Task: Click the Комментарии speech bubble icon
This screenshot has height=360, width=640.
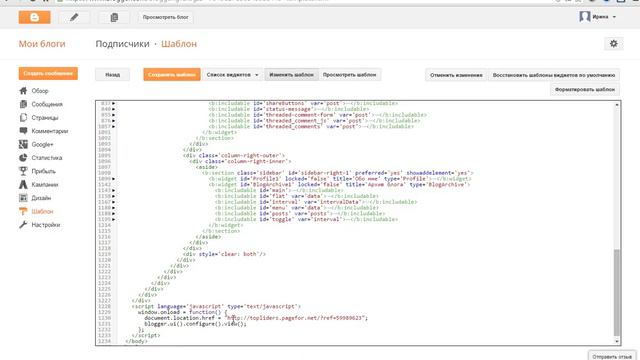Action: (x=23, y=131)
